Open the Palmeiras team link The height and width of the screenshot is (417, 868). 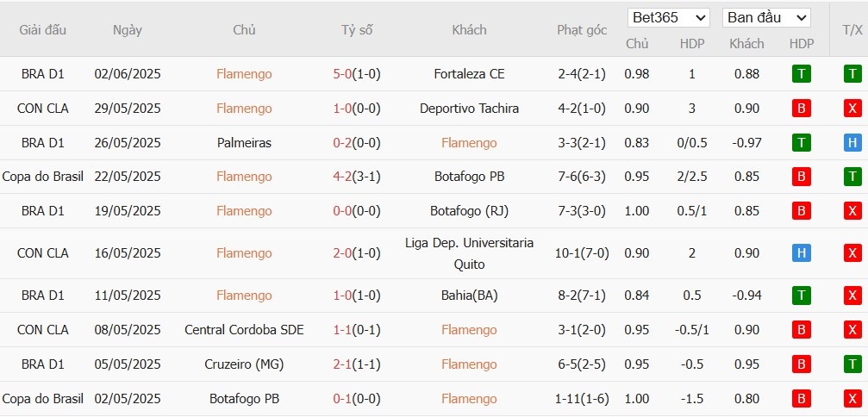[x=244, y=143]
